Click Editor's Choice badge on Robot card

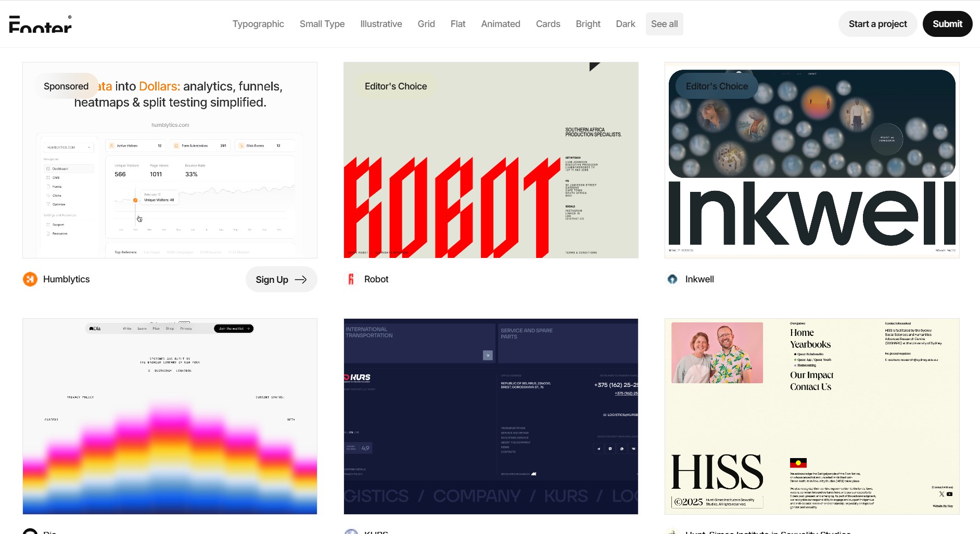pos(396,86)
